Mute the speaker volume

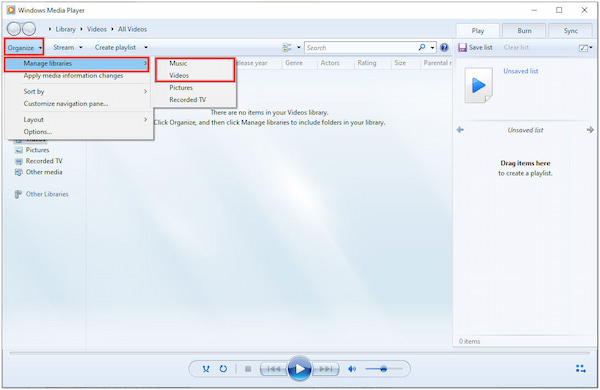[x=352, y=369]
